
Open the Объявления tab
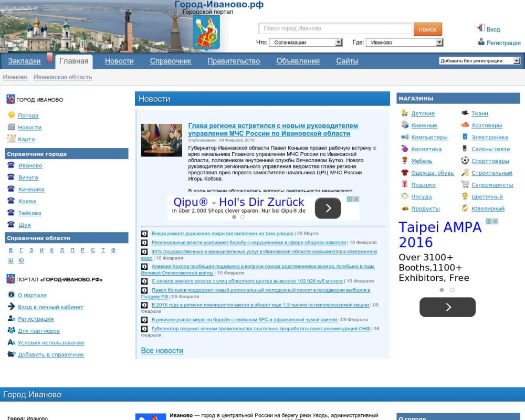[x=298, y=61]
